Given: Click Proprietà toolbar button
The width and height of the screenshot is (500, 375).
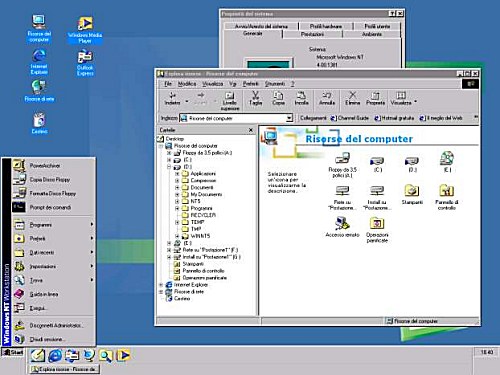Looking at the screenshot, I should [375, 99].
